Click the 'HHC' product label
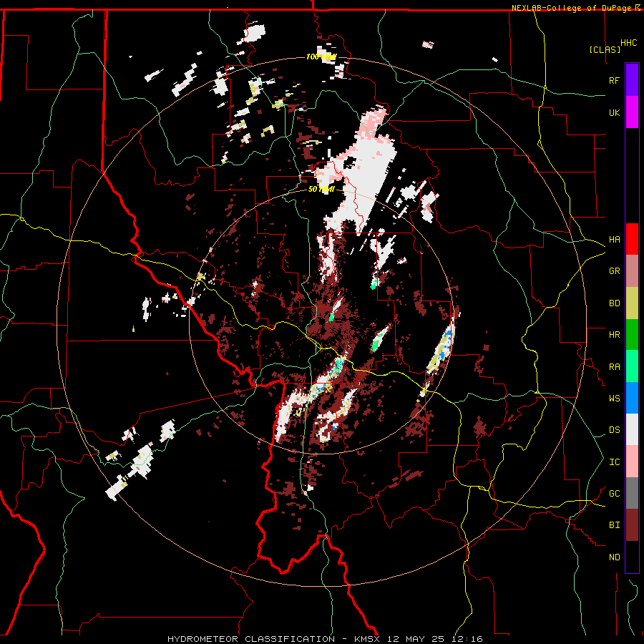The height and width of the screenshot is (644, 644). click(629, 43)
